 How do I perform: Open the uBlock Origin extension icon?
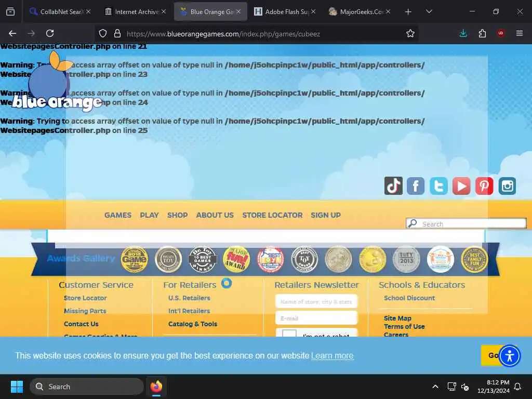point(501,33)
